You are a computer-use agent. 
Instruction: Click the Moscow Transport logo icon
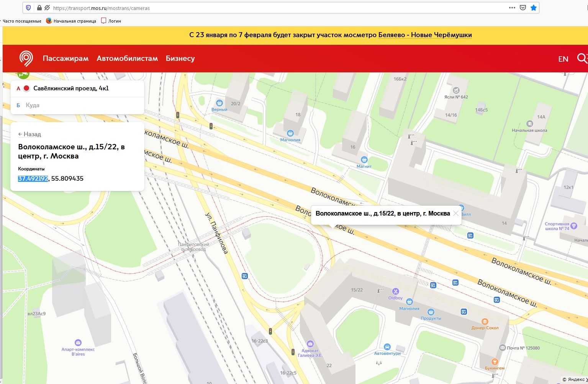[26, 59]
